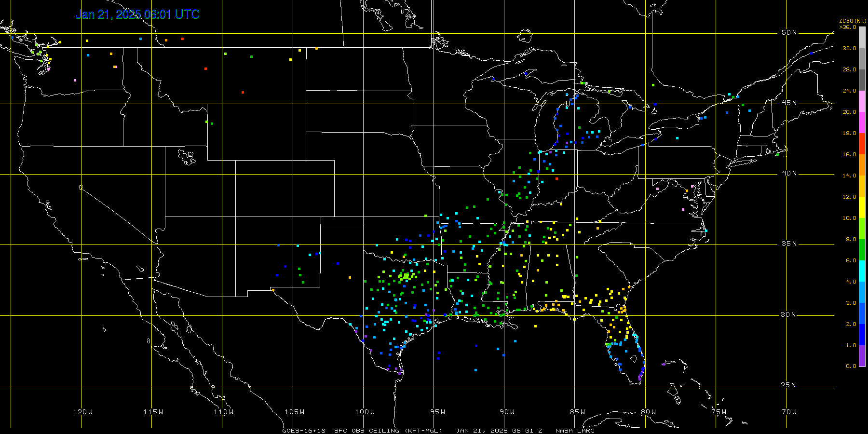The height and width of the screenshot is (434, 868).
Task: Click the '18.0' legend value label
Action: tap(850, 133)
